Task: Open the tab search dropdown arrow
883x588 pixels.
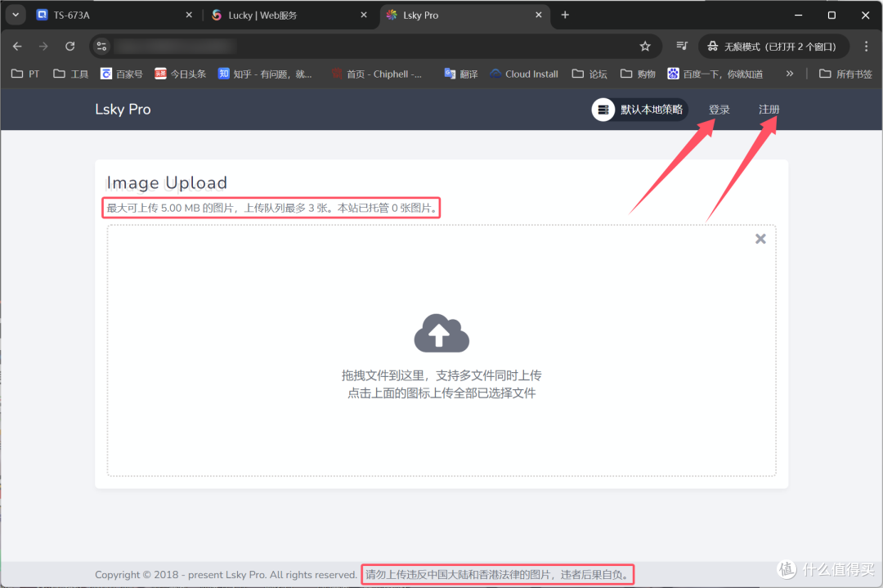Action: click(x=16, y=16)
